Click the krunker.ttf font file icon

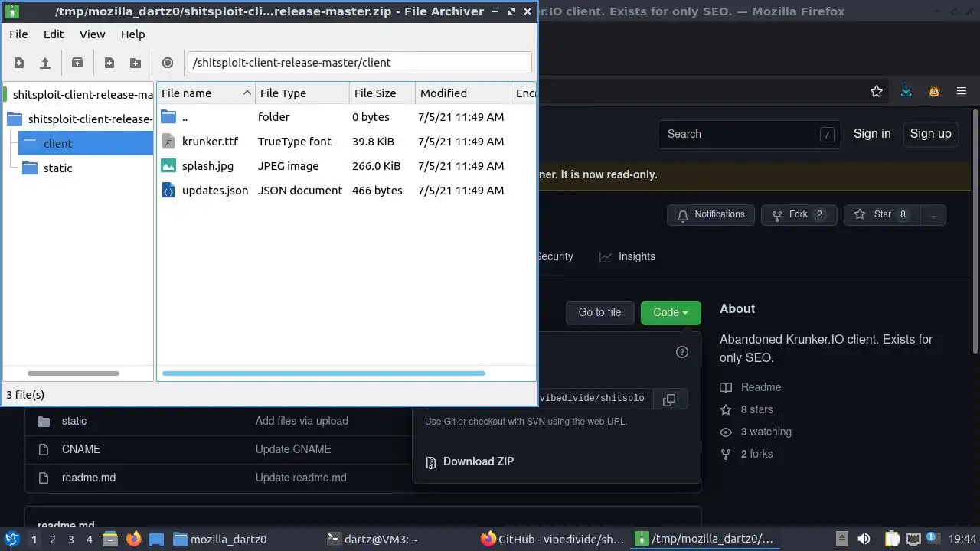click(168, 142)
